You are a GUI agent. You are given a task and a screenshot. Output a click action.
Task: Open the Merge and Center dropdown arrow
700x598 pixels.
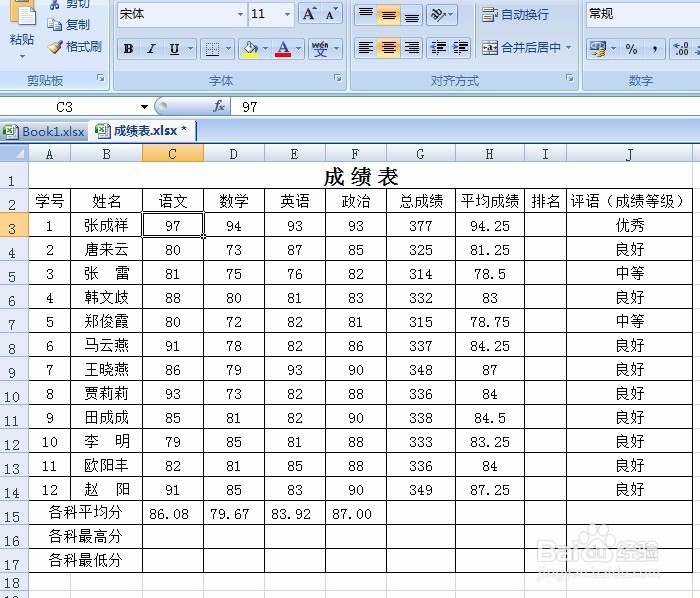pos(568,48)
